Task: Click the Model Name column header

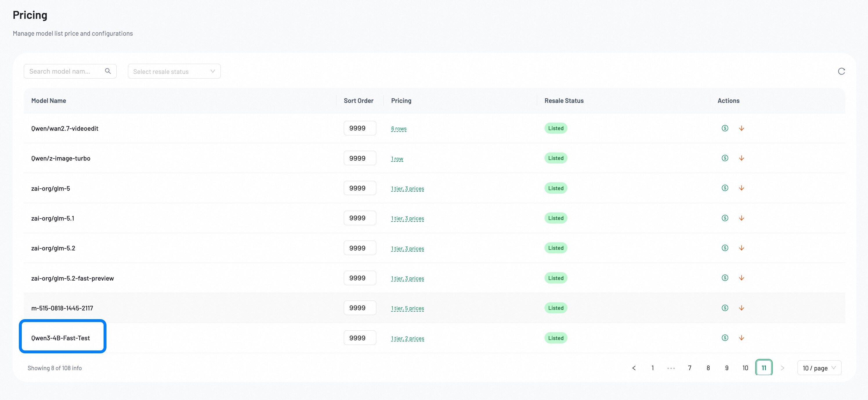Action: [48, 100]
